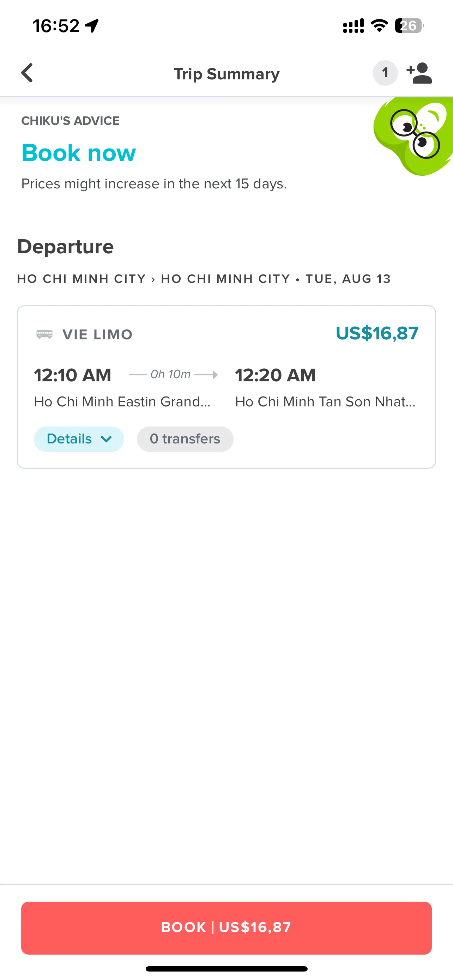The image size is (453, 980).
Task: Tap the battery indicator icon
Action: (409, 25)
